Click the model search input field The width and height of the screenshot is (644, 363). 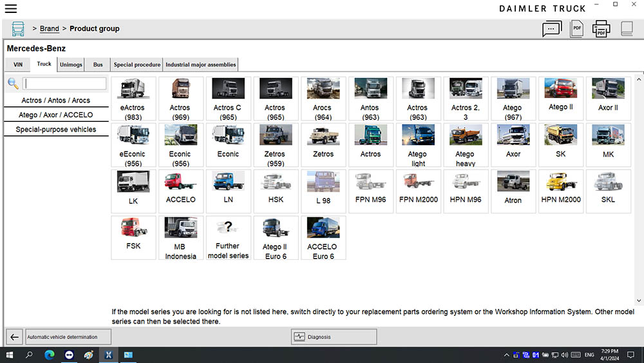coord(64,83)
